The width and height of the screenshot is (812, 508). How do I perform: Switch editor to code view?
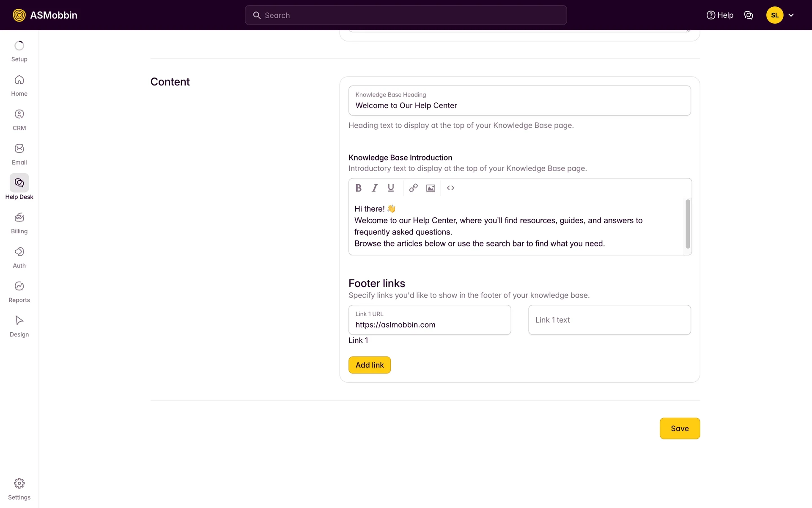coord(450,188)
